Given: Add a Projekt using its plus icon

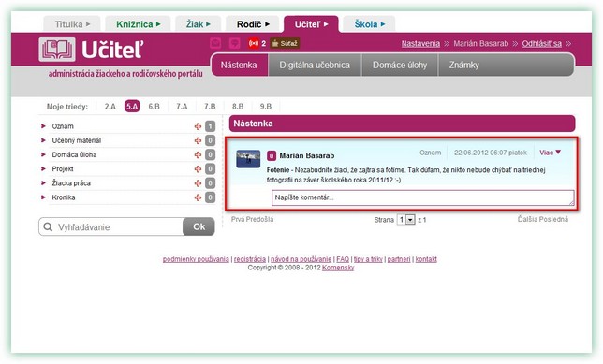Looking at the screenshot, I should pyautogui.click(x=198, y=169).
